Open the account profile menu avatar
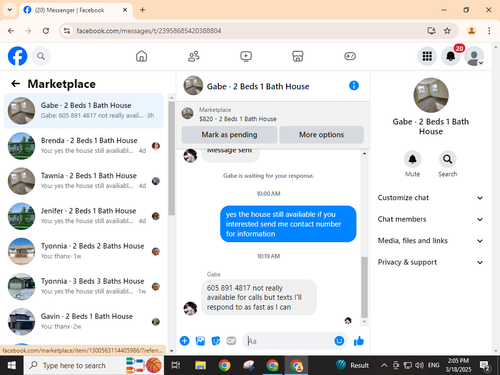 click(x=474, y=56)
